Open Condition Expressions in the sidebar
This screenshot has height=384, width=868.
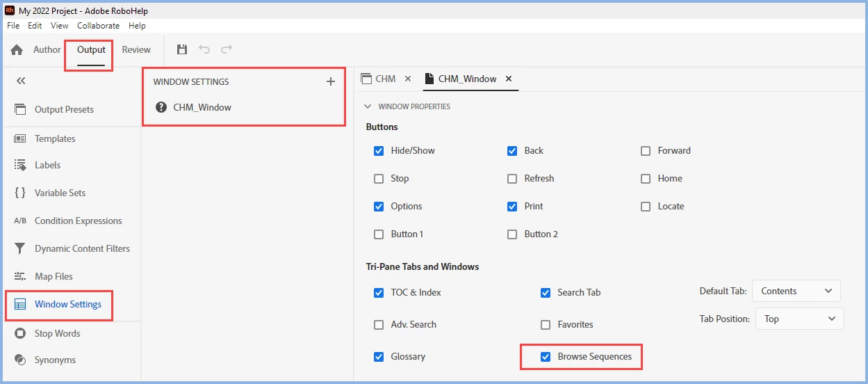coord(78,221)
